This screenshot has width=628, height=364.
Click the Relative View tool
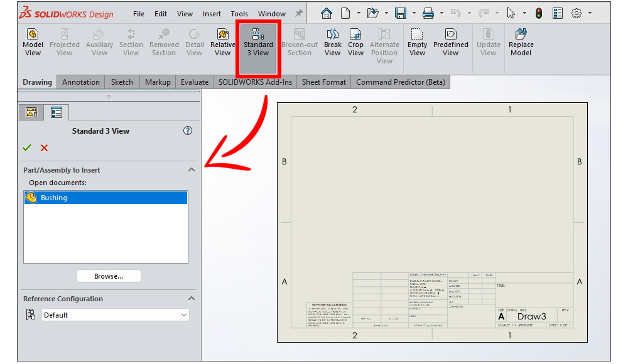tap(223, 42)
